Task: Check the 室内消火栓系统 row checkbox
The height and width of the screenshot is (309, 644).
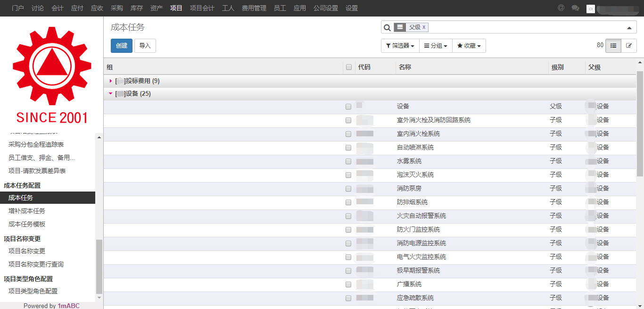Action: click(348, 134)
